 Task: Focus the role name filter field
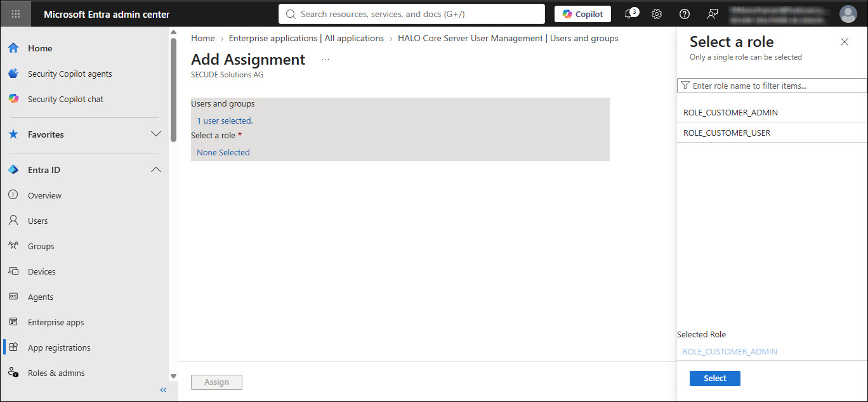coord(772,86)
